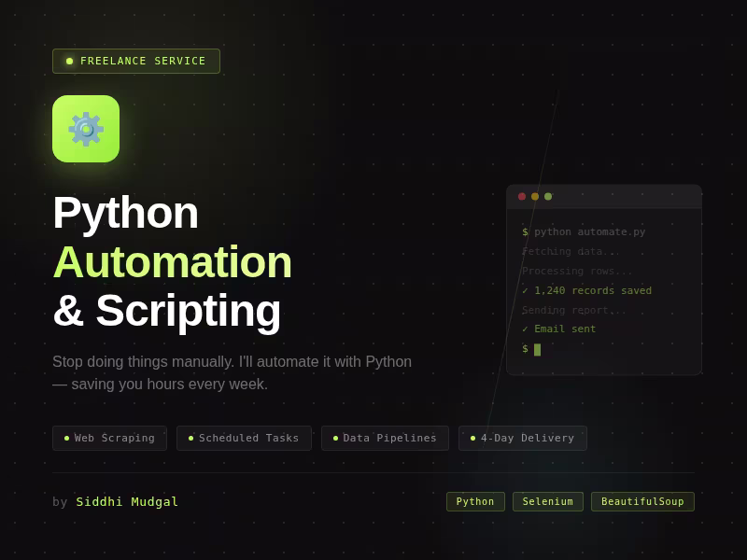Click the yellow dot in terminal window
Viewport: 747px width, 560px height.
[x=535, y=197]
